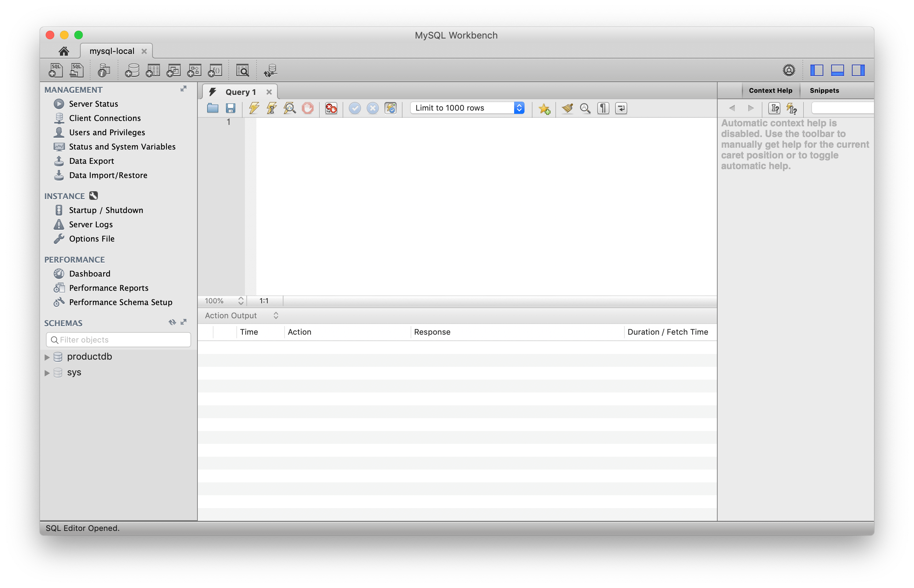Open a SQL script file in new tab
This screenshot has width=914, height=588.
tap(76, 70)
